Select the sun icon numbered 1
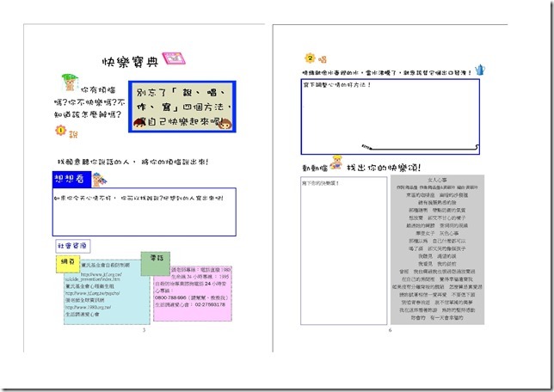Screen dimensions: 554x392 [60, 130]
